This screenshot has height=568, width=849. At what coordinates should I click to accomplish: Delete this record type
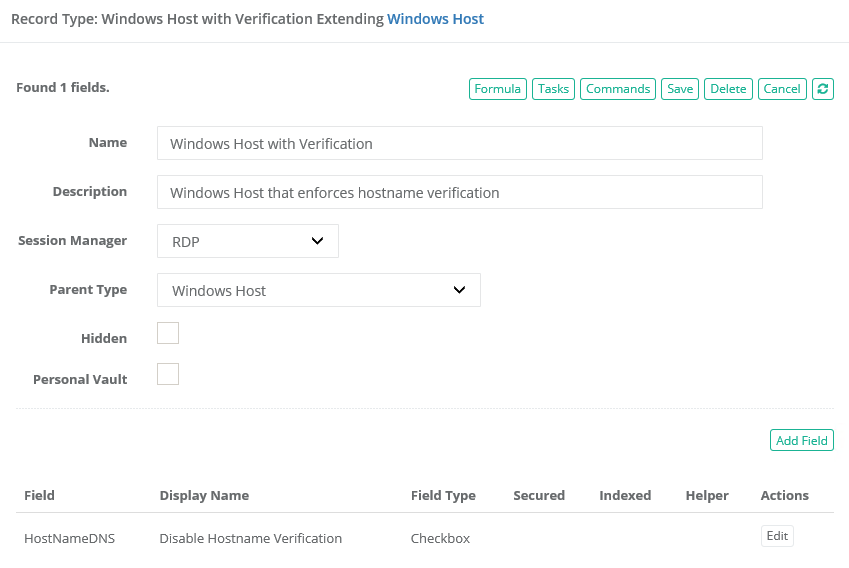coord(728,89)
